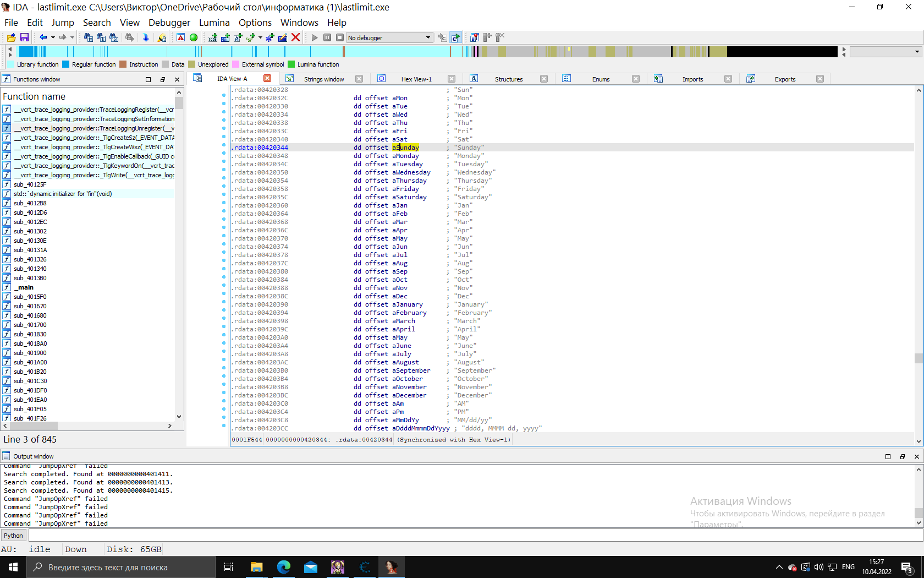This screenshot has height=578, width=924.
Task: Click the Open file icon in toolbar
Action: (x=11, y=37)
